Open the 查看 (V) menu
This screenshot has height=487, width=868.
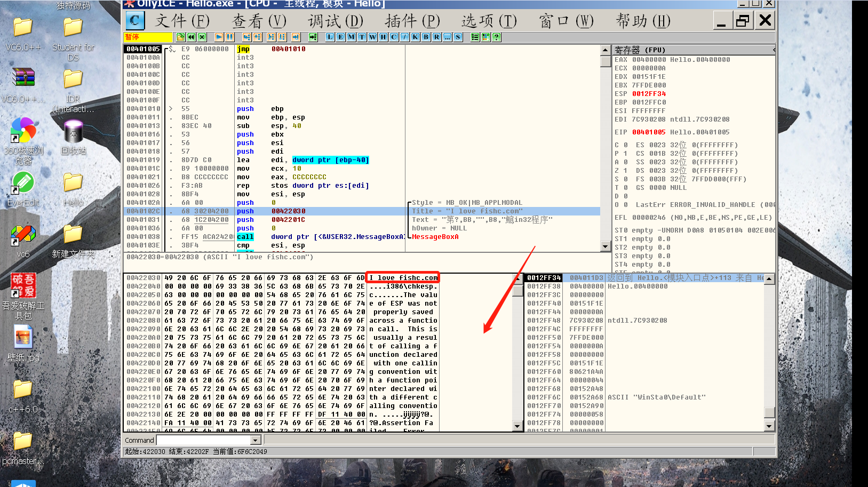click(x=259, y=21)
